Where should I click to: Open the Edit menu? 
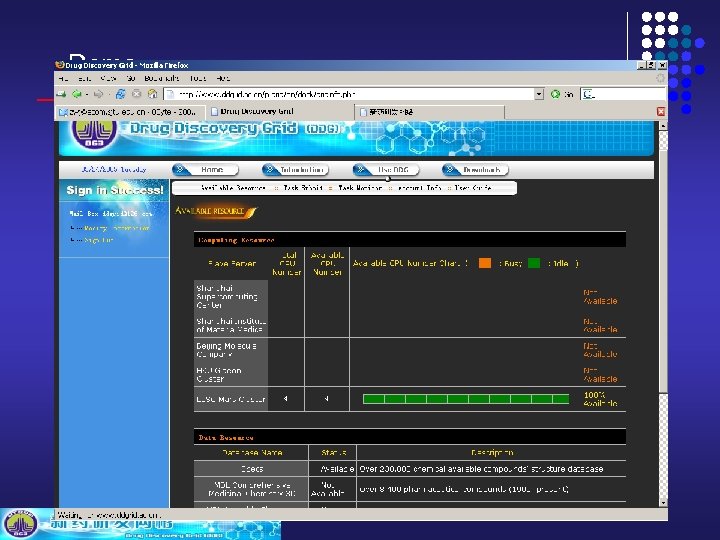click(x=84, y=79)
